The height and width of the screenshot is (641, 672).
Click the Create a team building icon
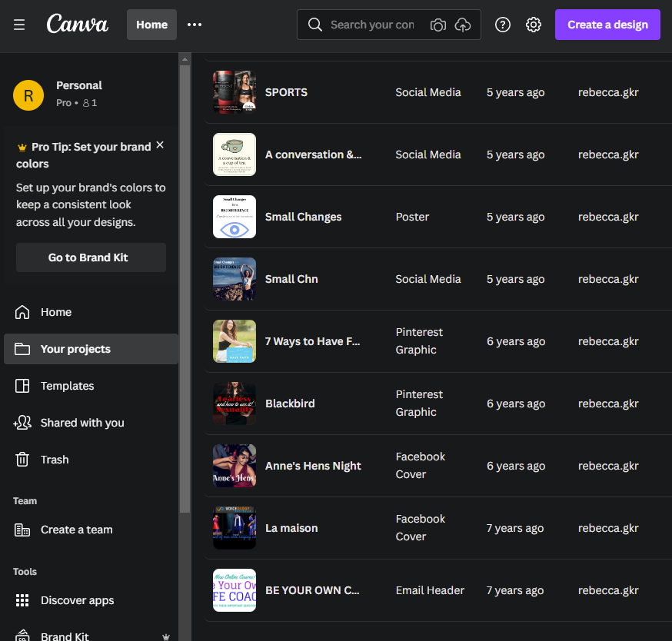click(x=22, y=530)
